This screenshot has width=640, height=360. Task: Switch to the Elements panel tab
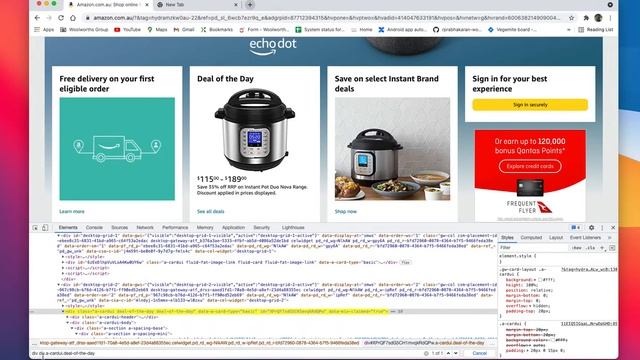(x=68, y=228)
